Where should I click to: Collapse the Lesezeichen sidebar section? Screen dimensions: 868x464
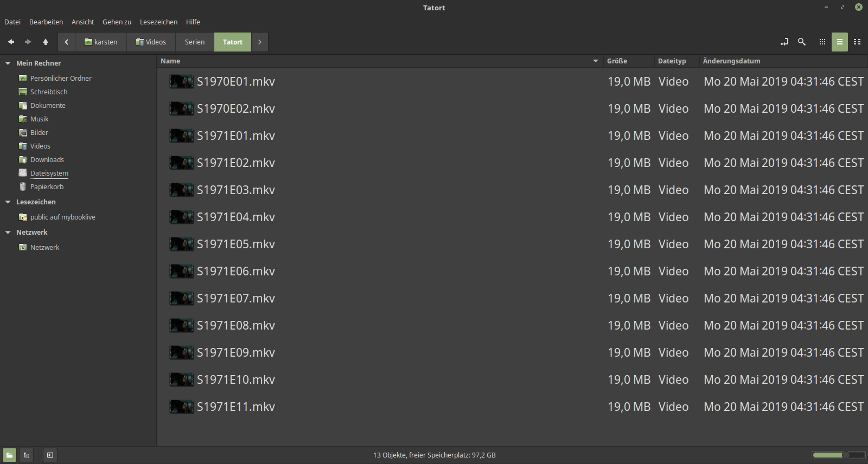[x=8, y=202]
